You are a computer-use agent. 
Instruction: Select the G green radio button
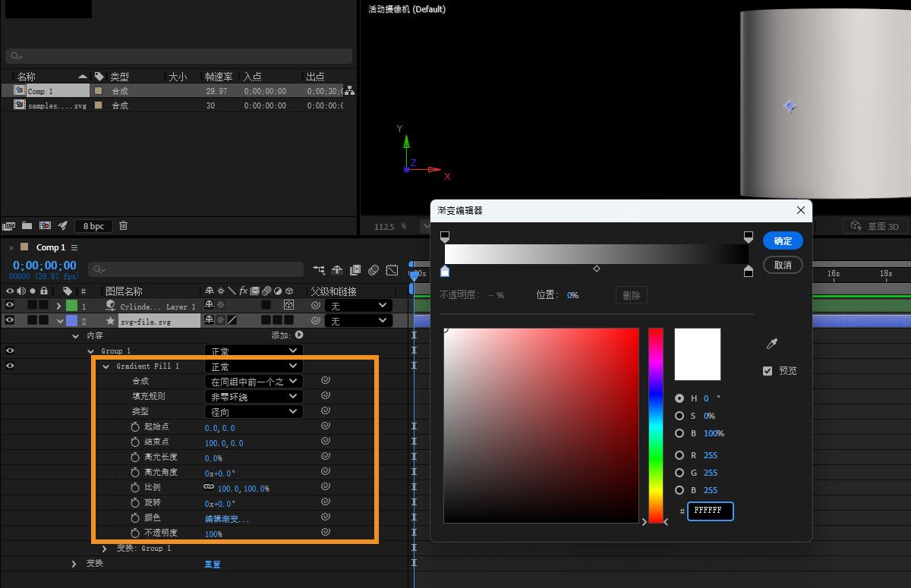(x=679, y=473)
